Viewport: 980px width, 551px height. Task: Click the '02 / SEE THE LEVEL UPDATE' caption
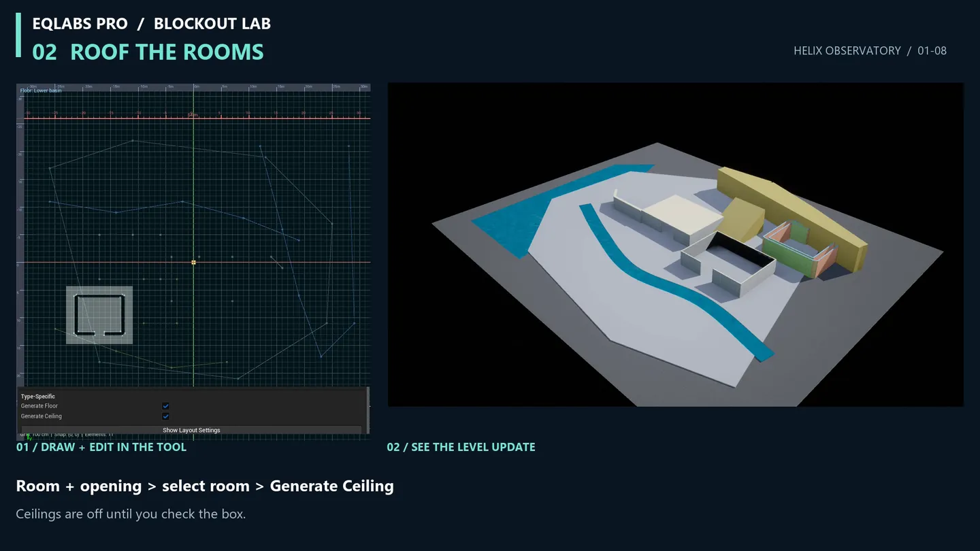pos(461,447)
